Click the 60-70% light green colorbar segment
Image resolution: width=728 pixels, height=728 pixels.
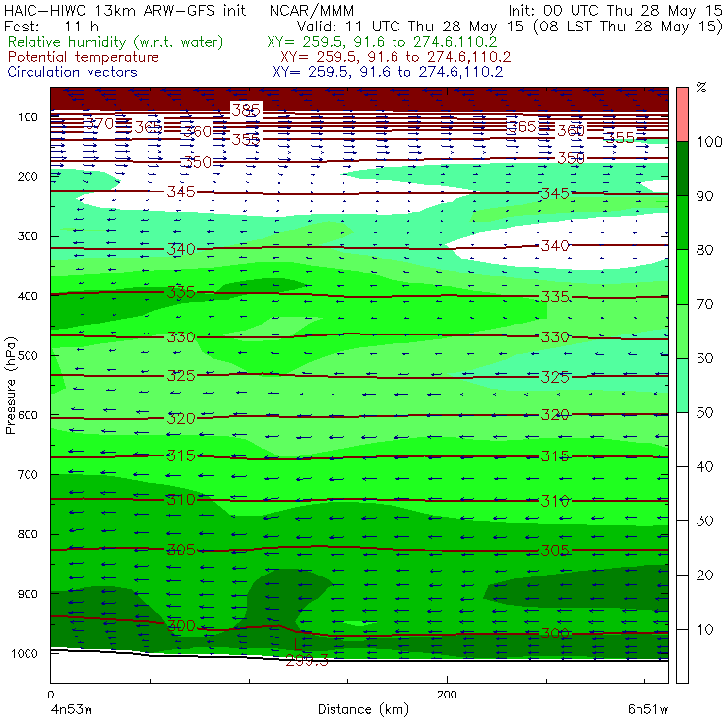coord(682,331)
